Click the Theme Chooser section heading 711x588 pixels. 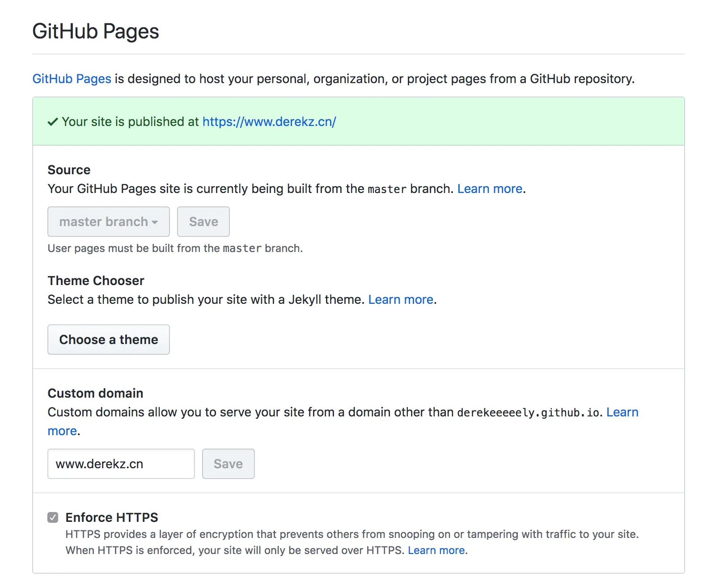pyautogui.click(x=96, y=281)
